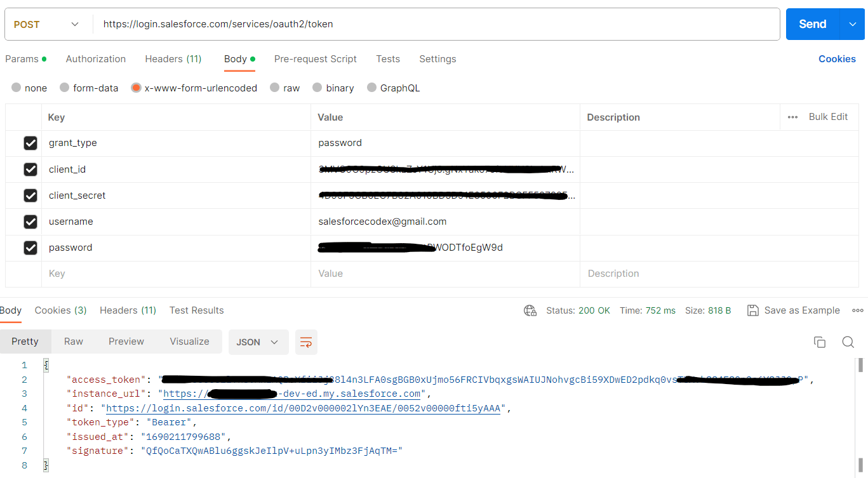Click the Send button
This screenshot has height=478, width=868.
[x=813, y=24]
